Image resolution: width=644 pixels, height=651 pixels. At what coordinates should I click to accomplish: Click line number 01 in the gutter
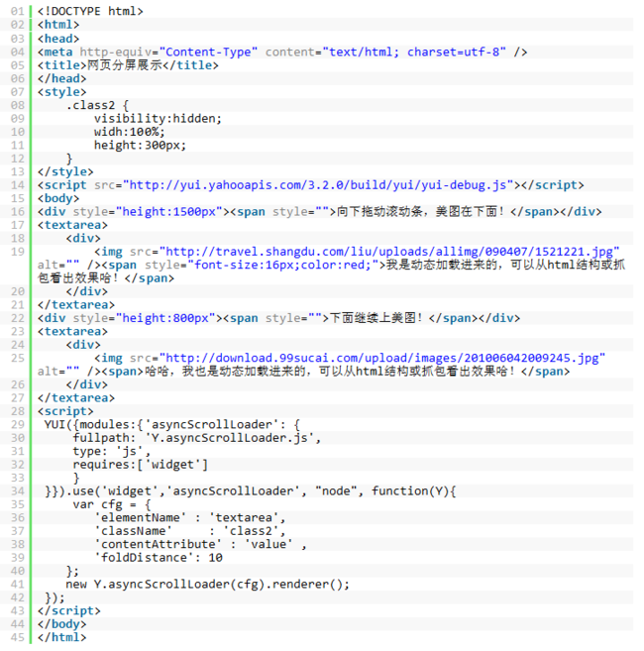coord(18,11)
